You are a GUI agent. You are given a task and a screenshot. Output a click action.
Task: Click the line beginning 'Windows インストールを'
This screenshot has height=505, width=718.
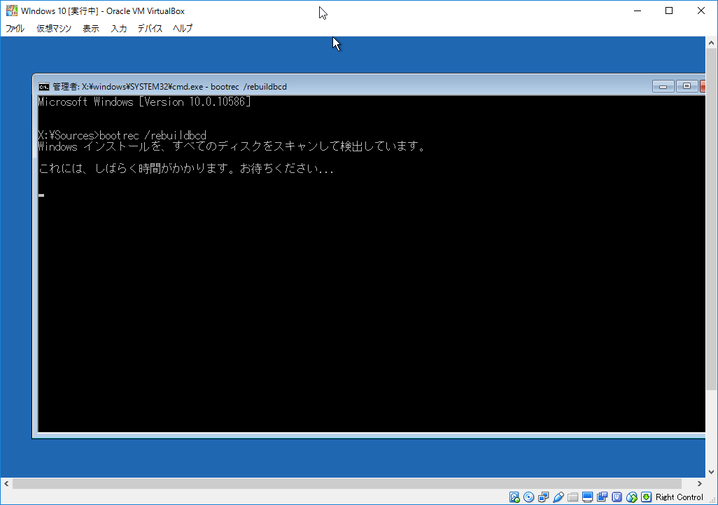tap(232, 147)
